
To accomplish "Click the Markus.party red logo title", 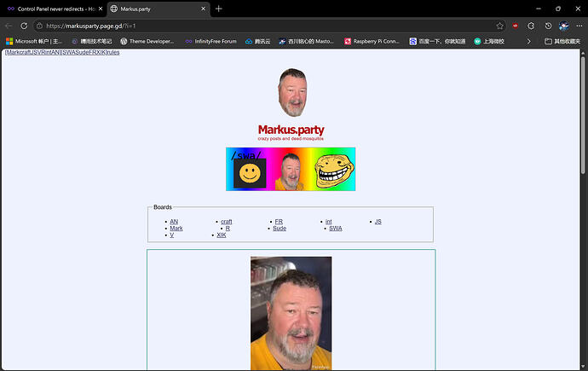I will (x=291, y=130).
